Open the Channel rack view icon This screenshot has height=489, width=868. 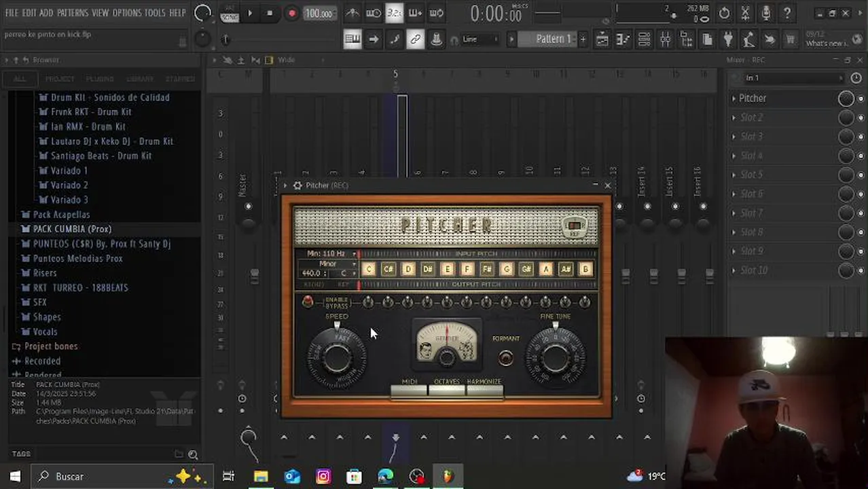point(644,39)
